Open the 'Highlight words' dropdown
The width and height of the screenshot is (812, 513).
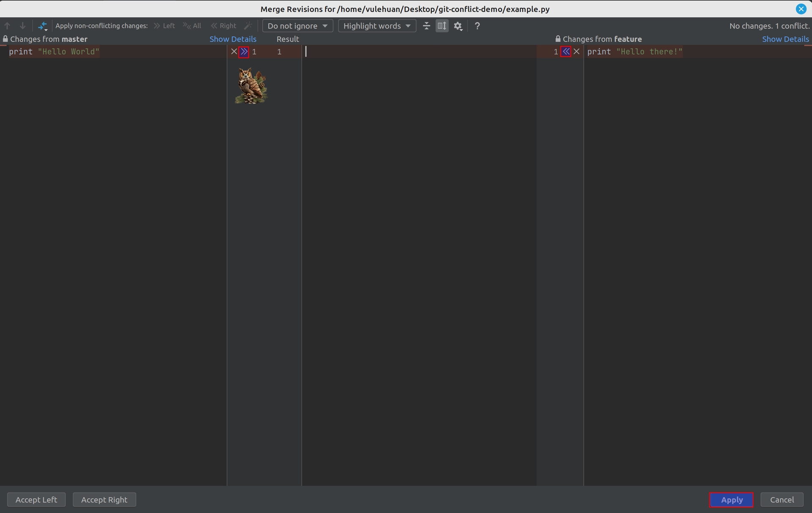377,26
